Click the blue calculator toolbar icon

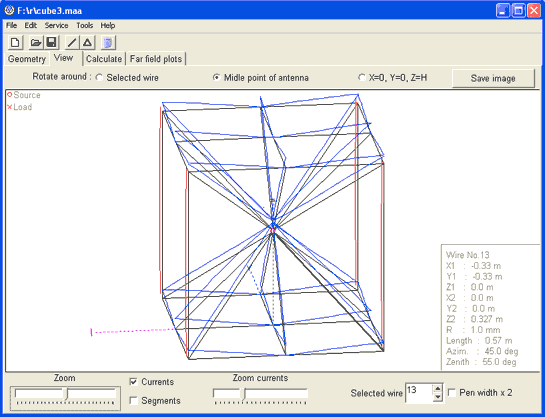108,43
